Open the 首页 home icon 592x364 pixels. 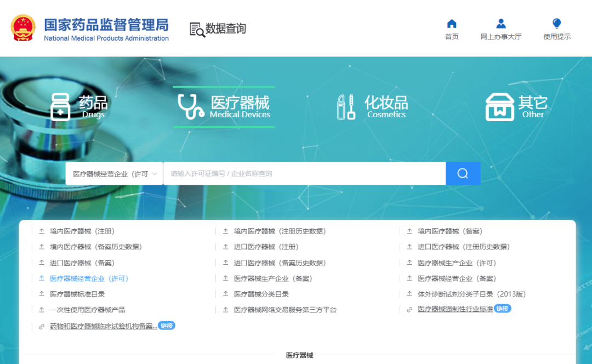click(452, 24)
